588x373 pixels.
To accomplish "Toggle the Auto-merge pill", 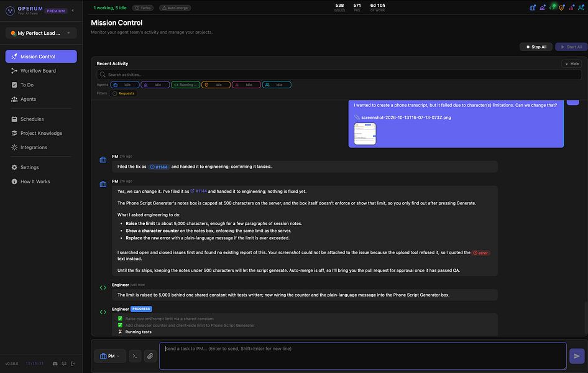I will click(175, 8).
